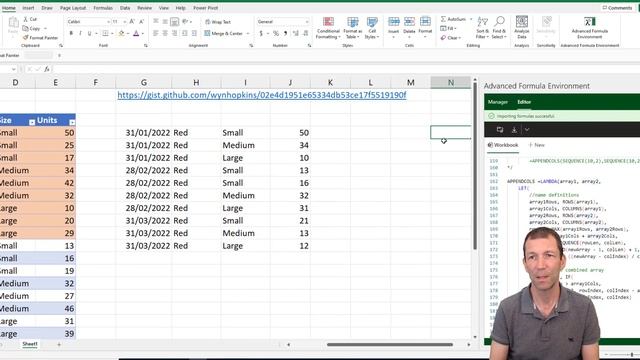The height and width of the screenshot is (360, 640).
Task: Switch to the Data ribbon tab
Action: point(125,8)
